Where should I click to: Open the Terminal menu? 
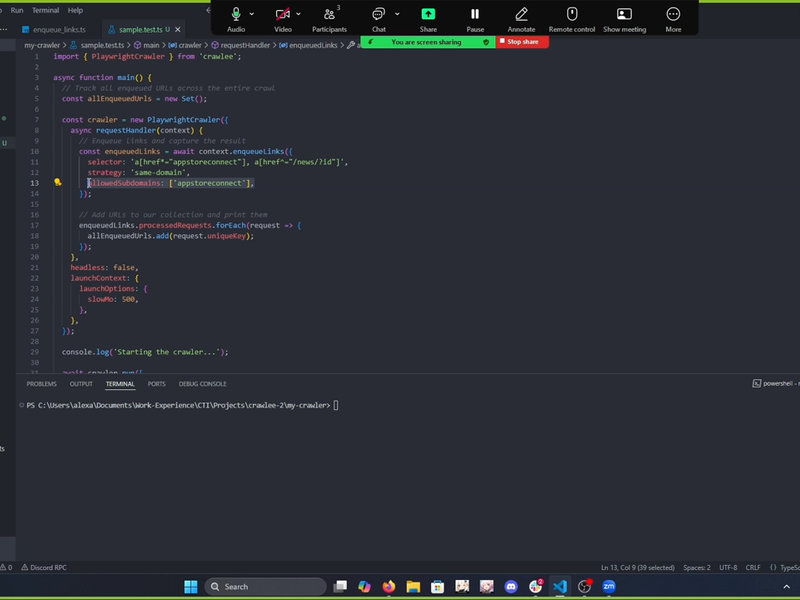click(45, 10)
